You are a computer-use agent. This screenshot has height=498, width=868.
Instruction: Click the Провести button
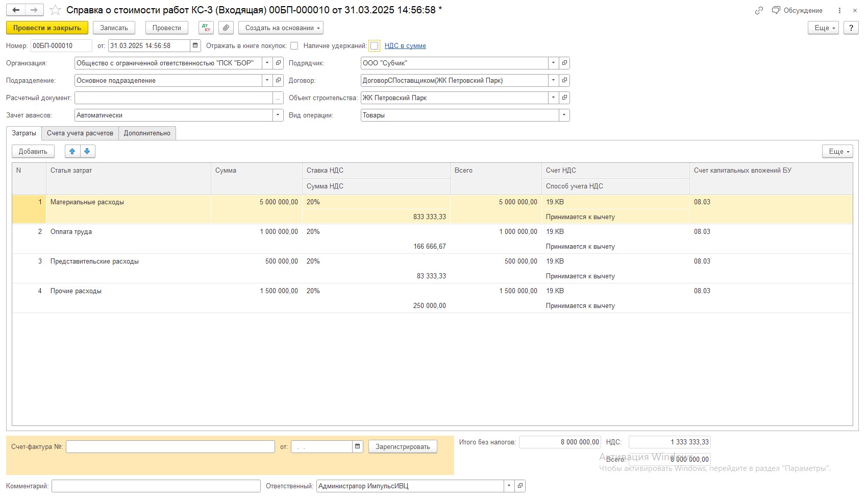tap(167, 28)
